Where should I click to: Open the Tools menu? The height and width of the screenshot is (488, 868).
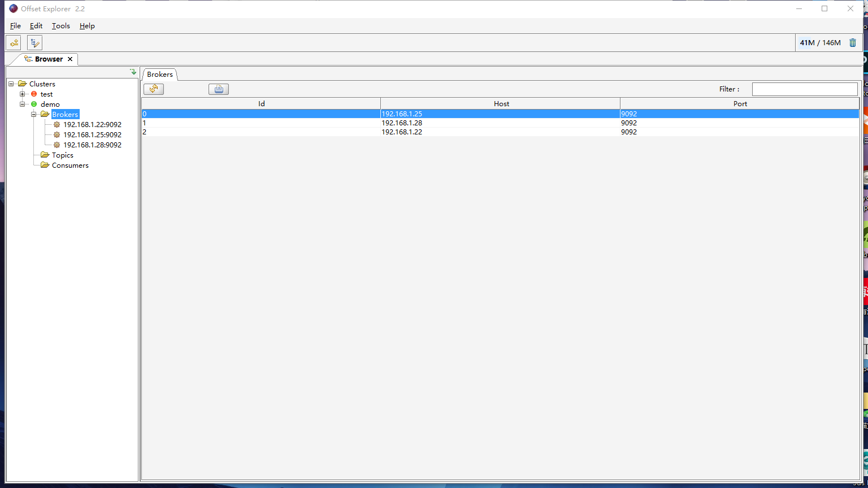click(x=61, y=26)
